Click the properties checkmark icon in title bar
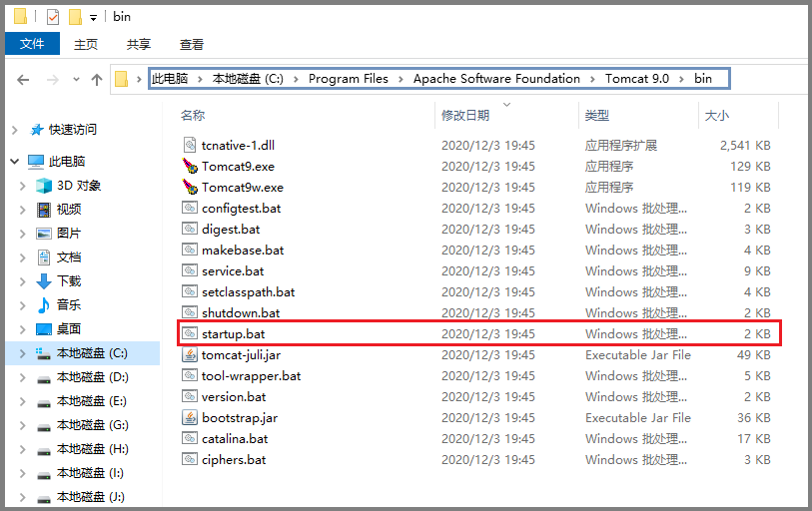Viewport: 812px width, 511px height. coord(53,17)
